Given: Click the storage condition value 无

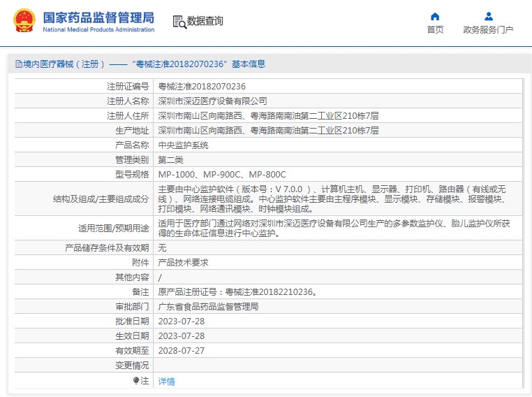Looking at the screenshot, I should (162, 248).
